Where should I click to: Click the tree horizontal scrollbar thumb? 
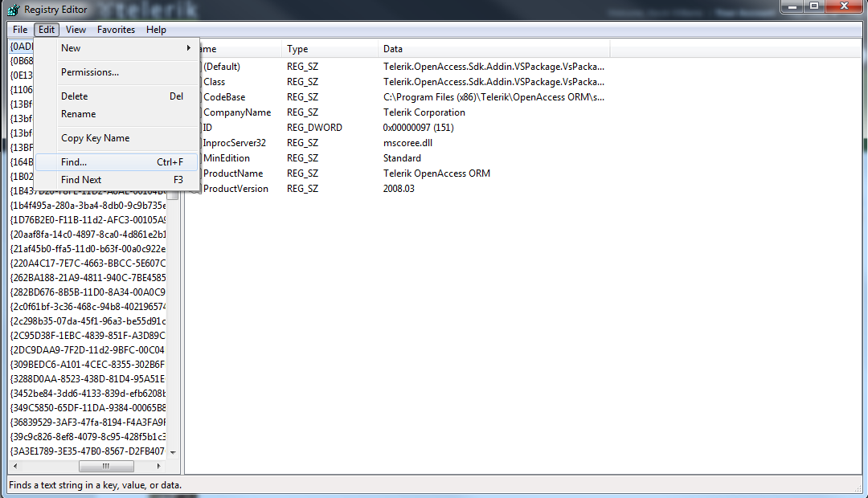[x=106, y=466]
